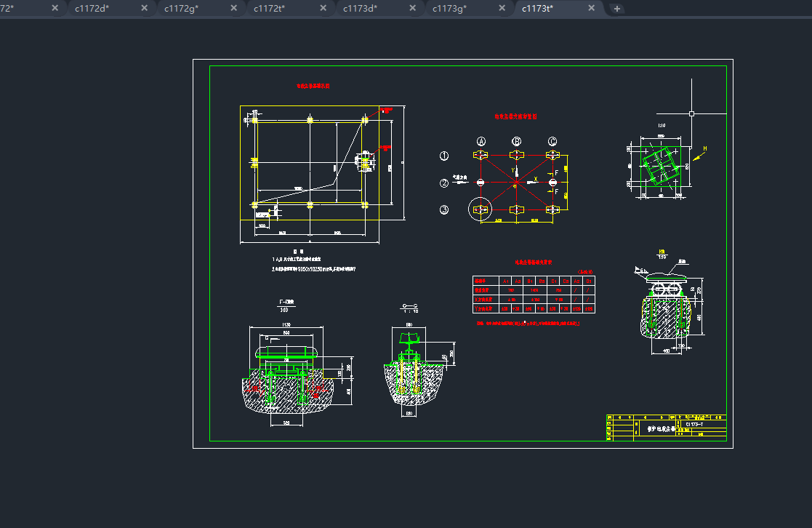Image resolution: width=812 pixels, height=528 pixels.
Task: Close the c1173g* tab
Action: click(502, 8)
